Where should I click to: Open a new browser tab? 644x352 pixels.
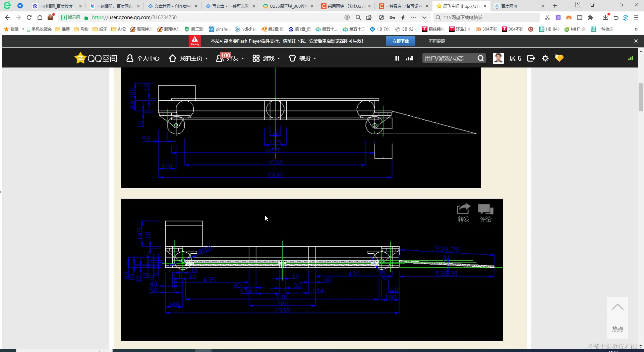coord(555,6)
